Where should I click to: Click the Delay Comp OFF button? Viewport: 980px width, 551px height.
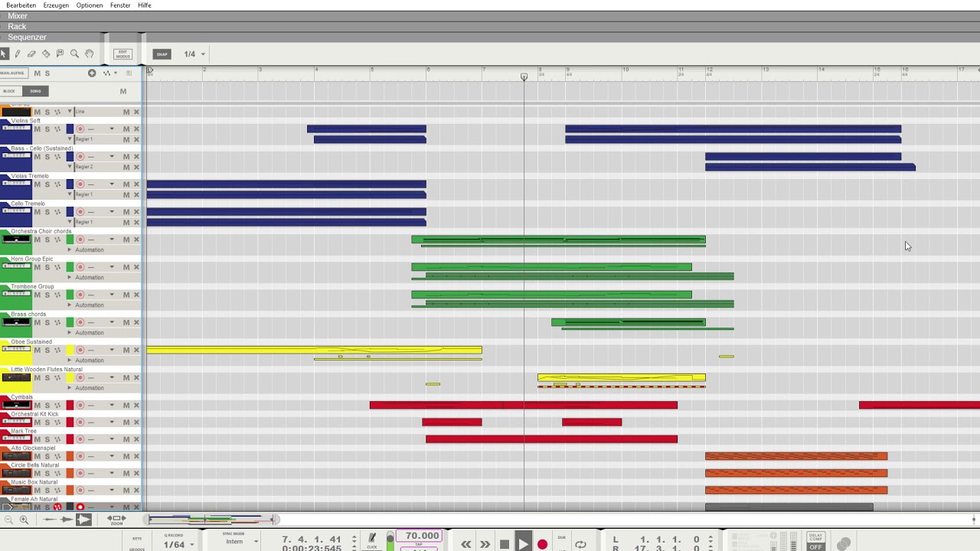[815, 542]
